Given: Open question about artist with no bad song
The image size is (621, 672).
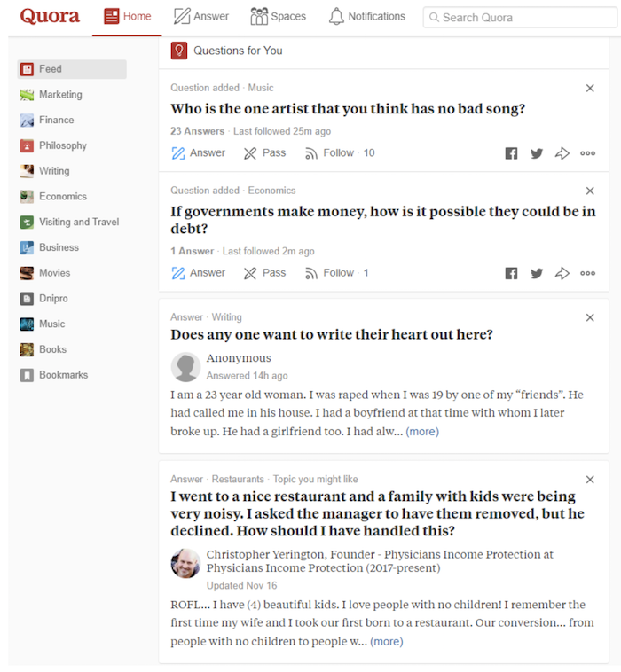Looking at the screenshot, I should [x=348, y=109].
